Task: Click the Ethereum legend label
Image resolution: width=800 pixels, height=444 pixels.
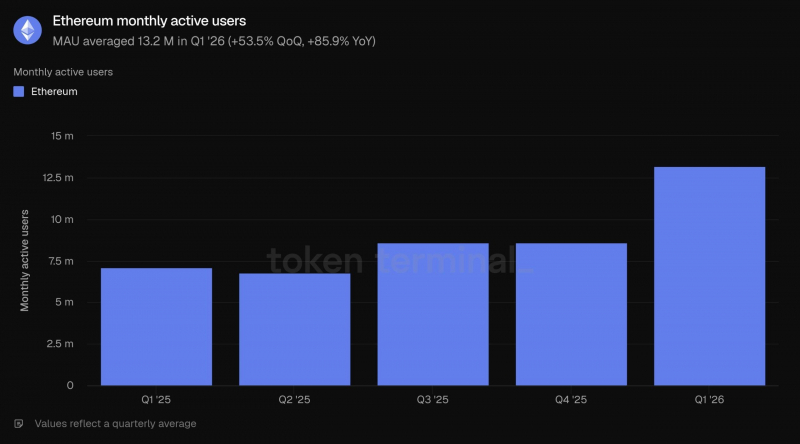Action: (x=54, y=92)
